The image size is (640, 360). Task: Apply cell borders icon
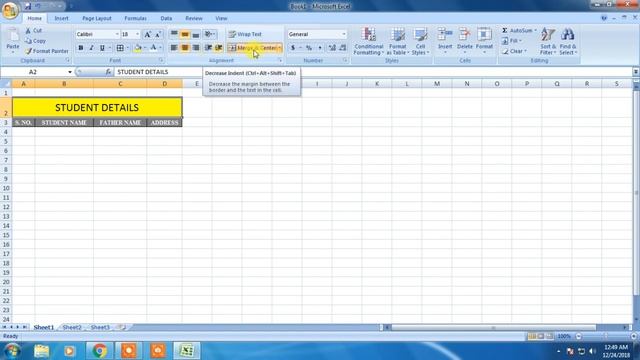pos(120,48)
